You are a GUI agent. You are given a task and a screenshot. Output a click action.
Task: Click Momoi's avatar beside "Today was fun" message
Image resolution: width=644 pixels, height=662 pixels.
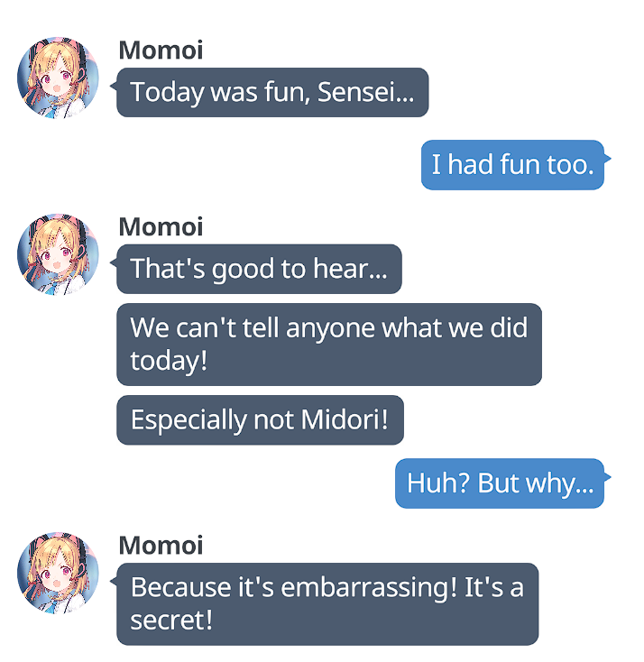(x=58, y=78)
